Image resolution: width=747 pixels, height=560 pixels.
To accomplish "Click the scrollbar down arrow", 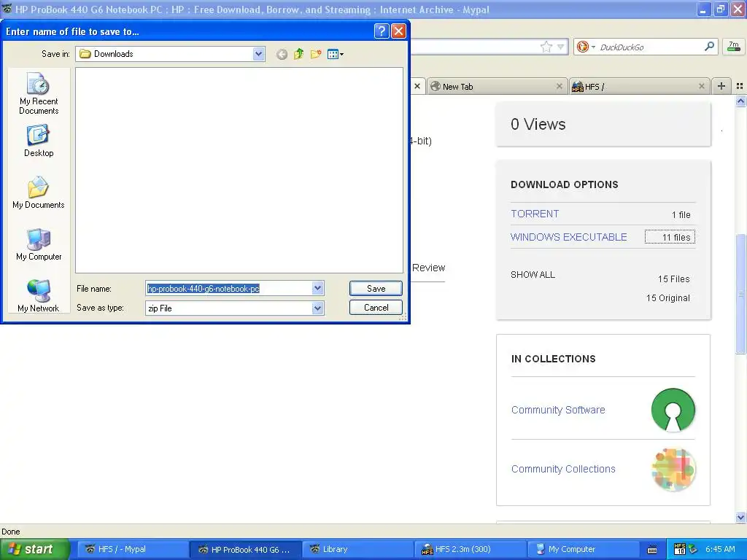I will click(740, 517).
